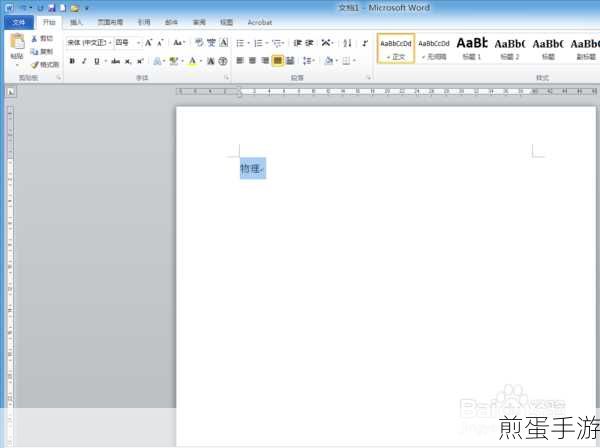
Task: Toggle Bold formatting
Action: [x=72, y=61]
